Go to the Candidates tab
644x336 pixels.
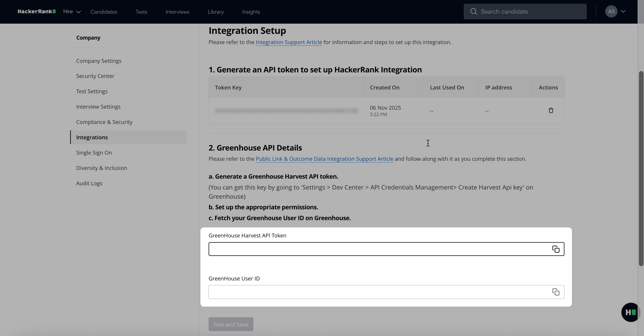point(103,12)
